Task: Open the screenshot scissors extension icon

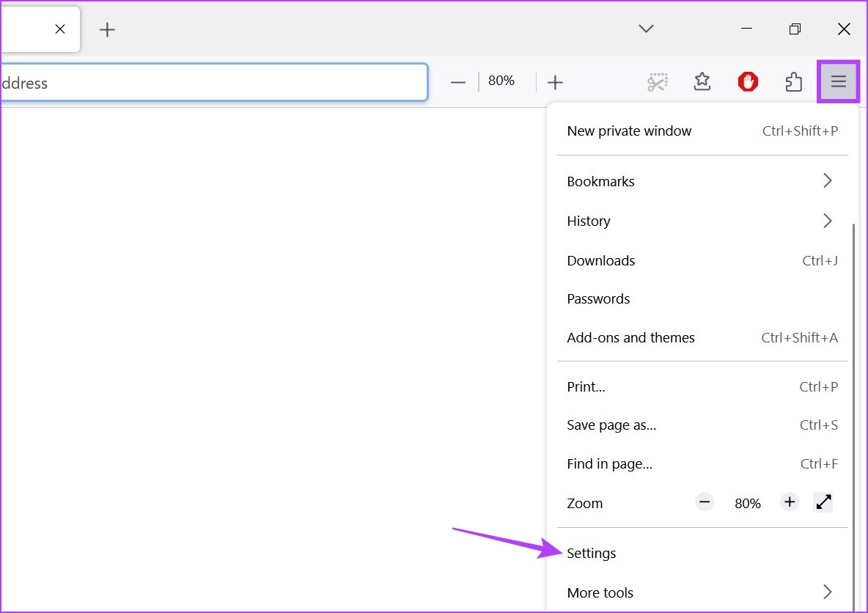Action: click(x=658, y=81)
